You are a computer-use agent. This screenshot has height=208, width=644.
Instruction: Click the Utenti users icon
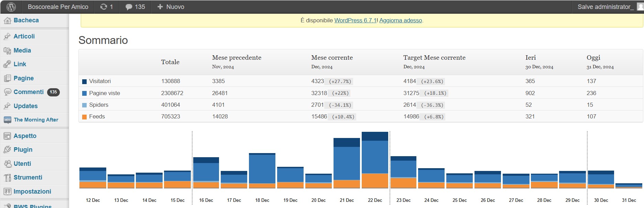click(x=7, y=164)
